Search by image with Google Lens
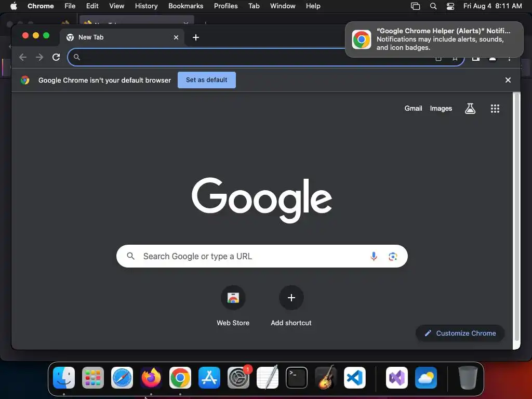 click(x=393, y=257)
